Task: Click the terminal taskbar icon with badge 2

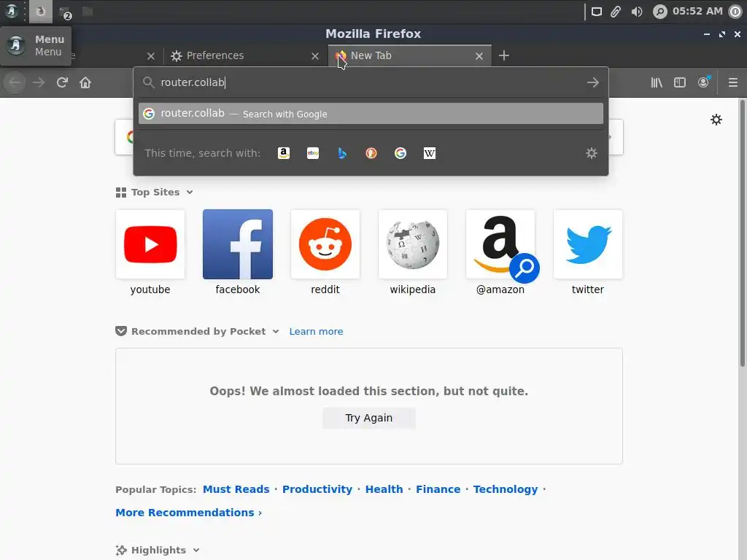Action: 65,12
